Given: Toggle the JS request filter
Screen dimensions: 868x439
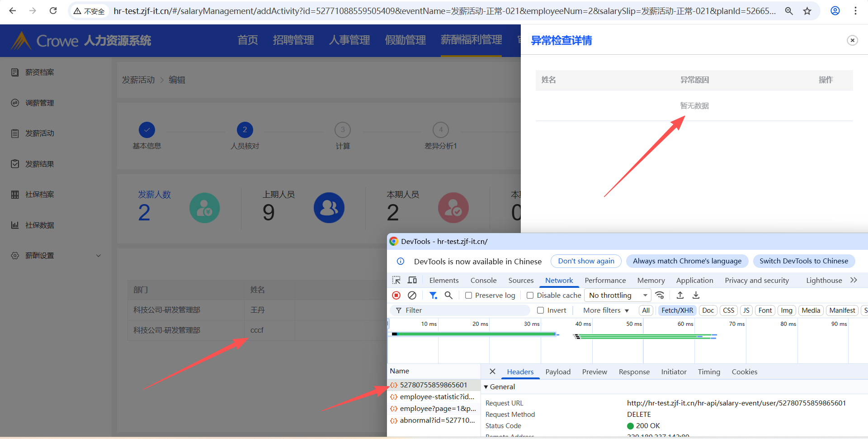Looking at the screenshot, I should coord(746,310).
